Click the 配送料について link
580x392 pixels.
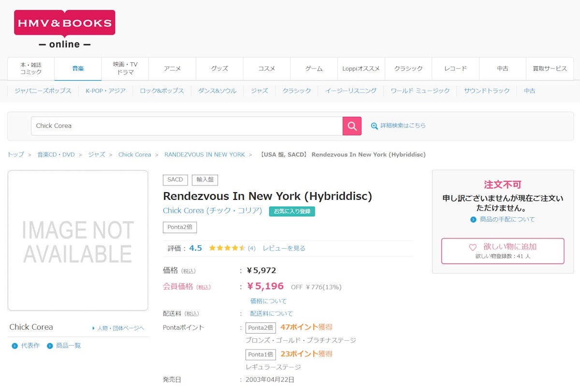[x=271, y=313]
